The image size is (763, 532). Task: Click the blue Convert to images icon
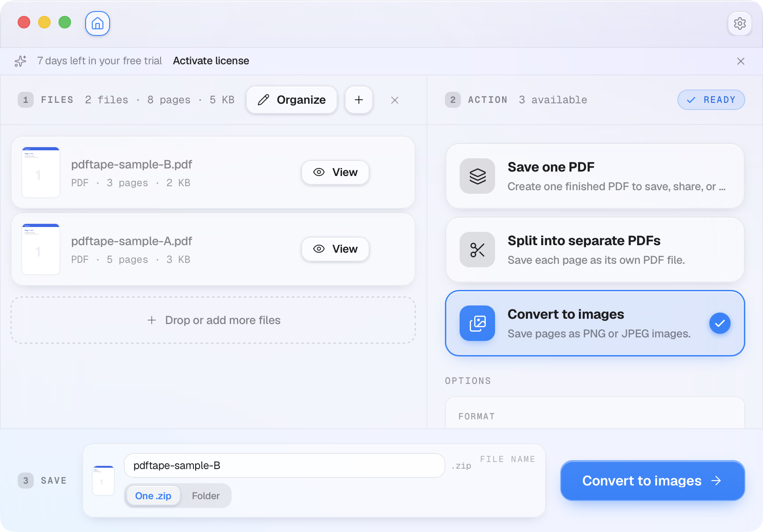pos(477,323)
